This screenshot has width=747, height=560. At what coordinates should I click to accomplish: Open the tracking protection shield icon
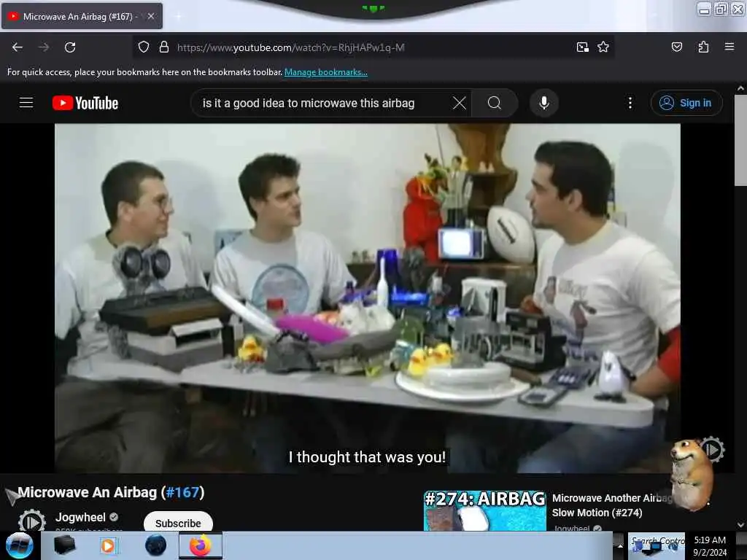[x=144, y=47]
